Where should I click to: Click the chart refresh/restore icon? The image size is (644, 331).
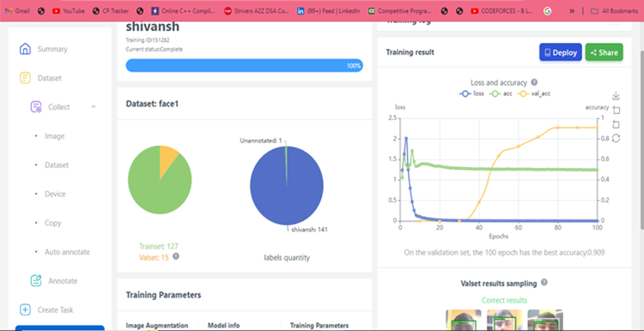616,138
